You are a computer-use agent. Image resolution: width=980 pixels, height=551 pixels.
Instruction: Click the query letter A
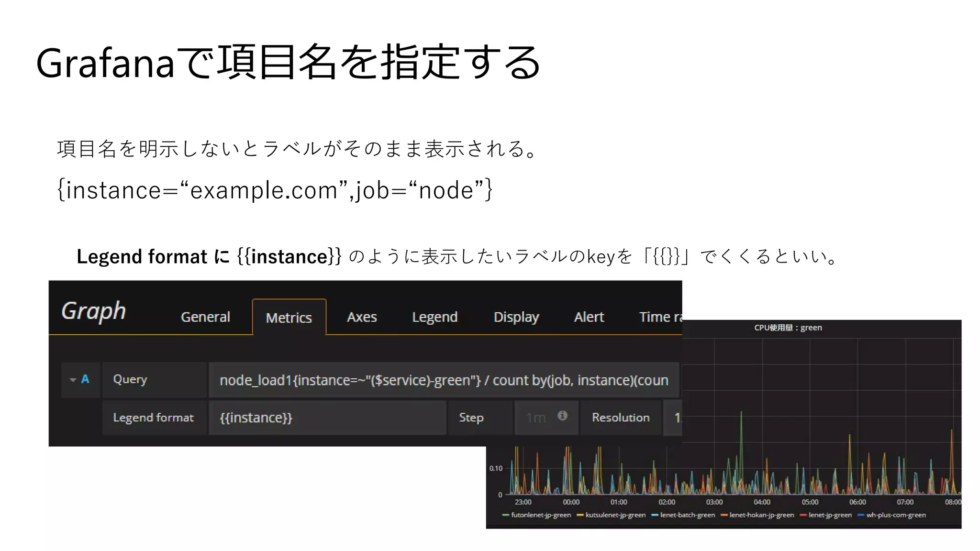(85, 379)
